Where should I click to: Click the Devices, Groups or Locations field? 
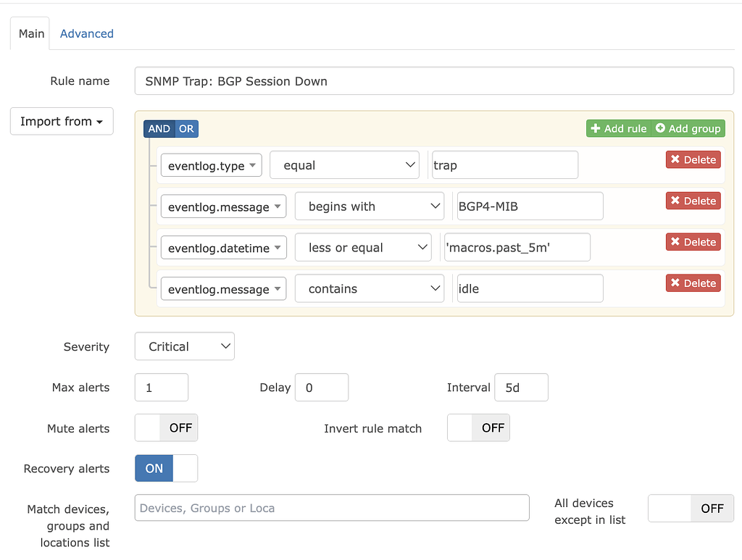331,508
